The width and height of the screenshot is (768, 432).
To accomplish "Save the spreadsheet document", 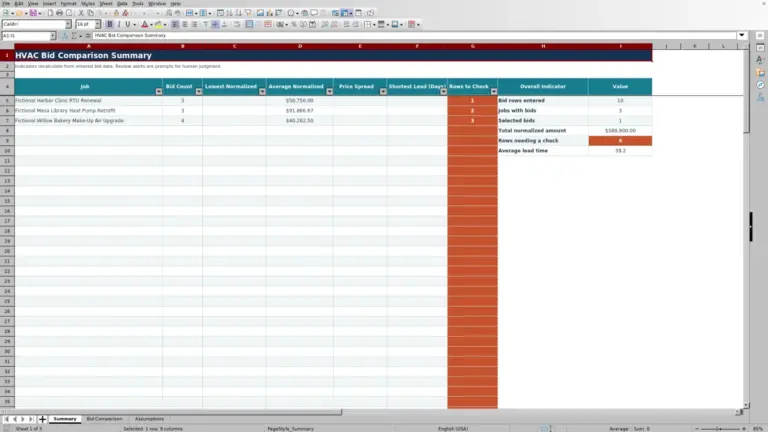I will 33,13.
